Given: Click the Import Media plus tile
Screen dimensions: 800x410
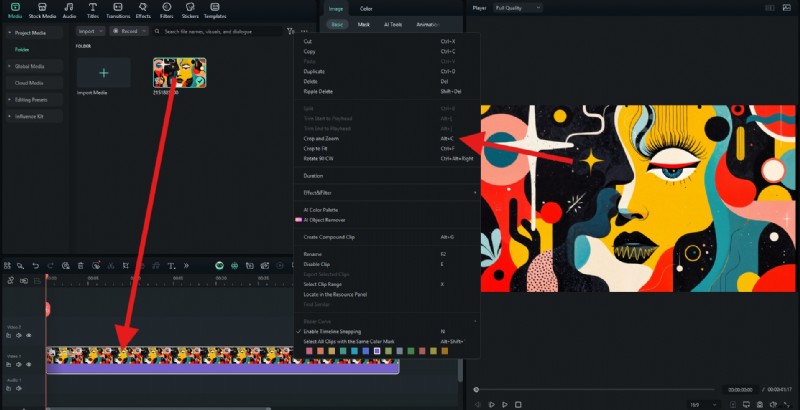Looking at the screenshot, I should [104, 73].
